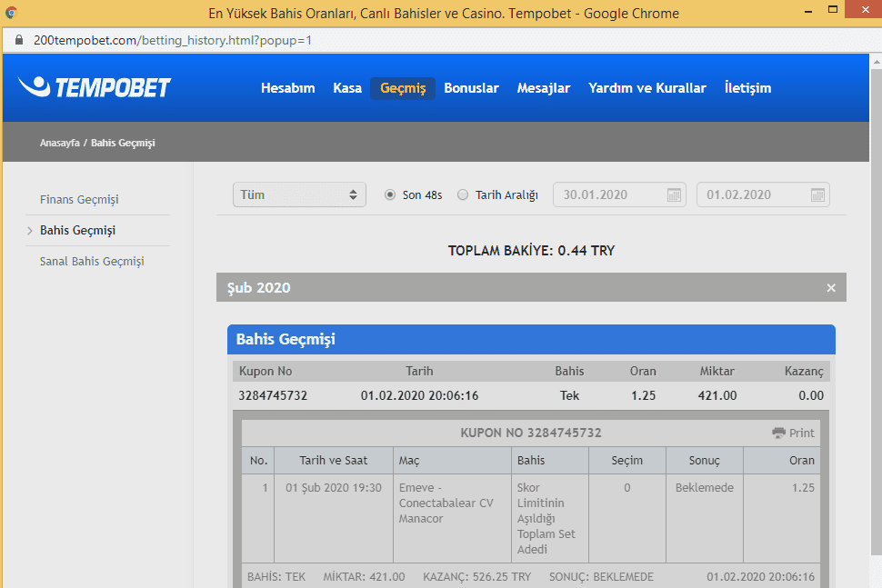Click TOPLAM BAKİYE: 0.44 TRY text

pos(531,251)
